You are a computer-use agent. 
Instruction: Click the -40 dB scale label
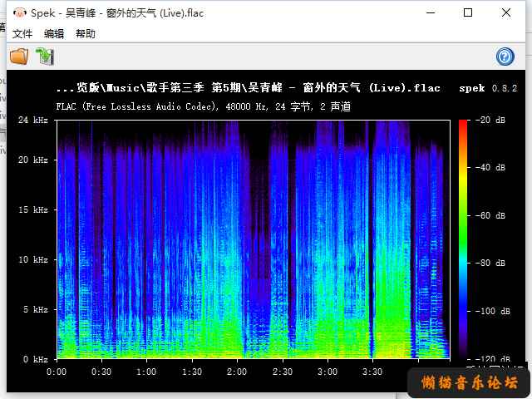tap(490, 167)
